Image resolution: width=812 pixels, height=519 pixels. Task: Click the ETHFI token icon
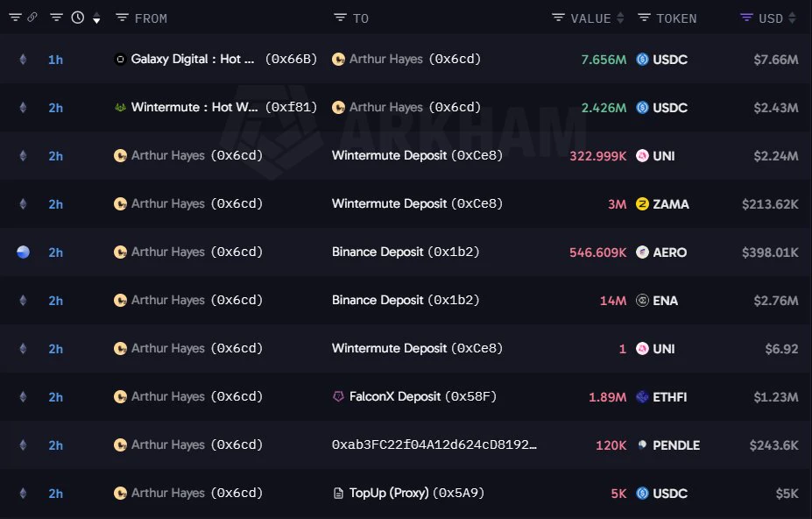(642, 396)
